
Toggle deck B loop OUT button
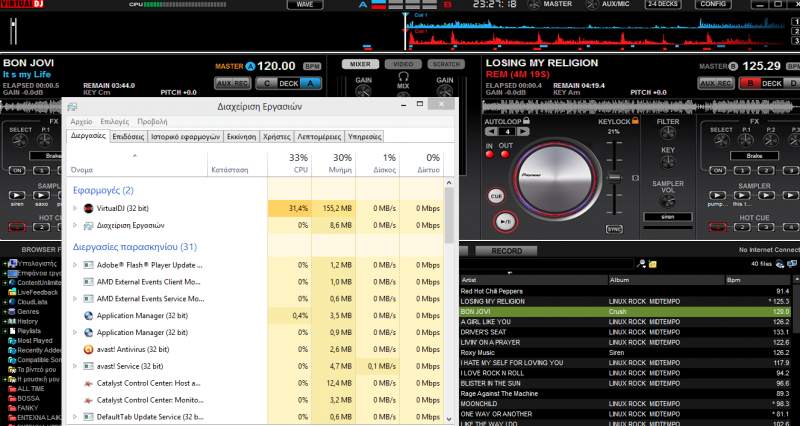pos(506,155)
